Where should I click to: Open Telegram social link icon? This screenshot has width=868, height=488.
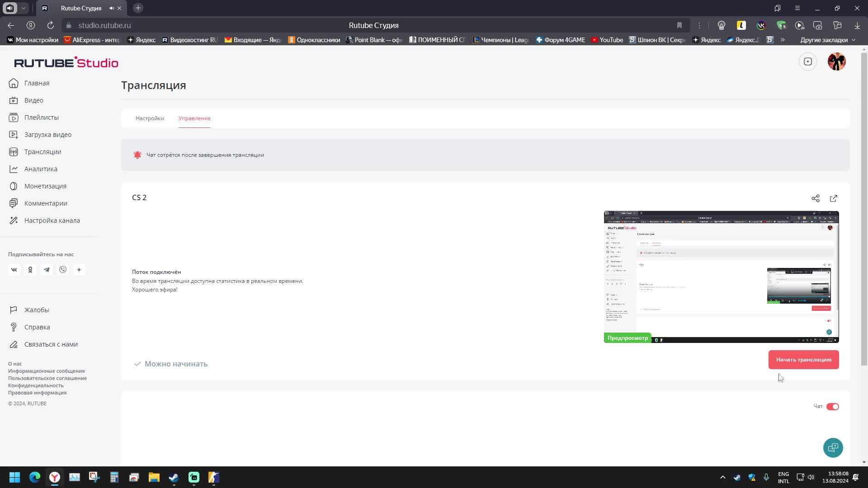pos(47,270)
